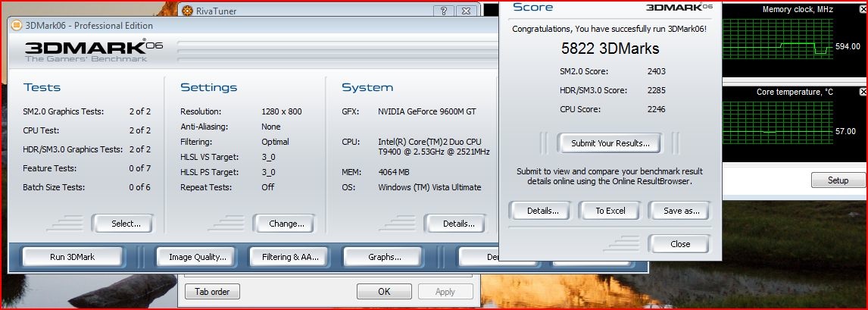Click SM2.0 Graphics Tests 2 of 2
The height and width of the screenshot is (310, 868).
pyautogui.click(x=139, y=111)
